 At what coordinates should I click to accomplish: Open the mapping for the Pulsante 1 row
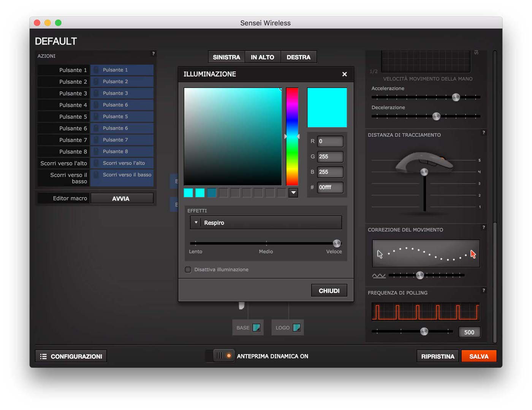[122, 70]
